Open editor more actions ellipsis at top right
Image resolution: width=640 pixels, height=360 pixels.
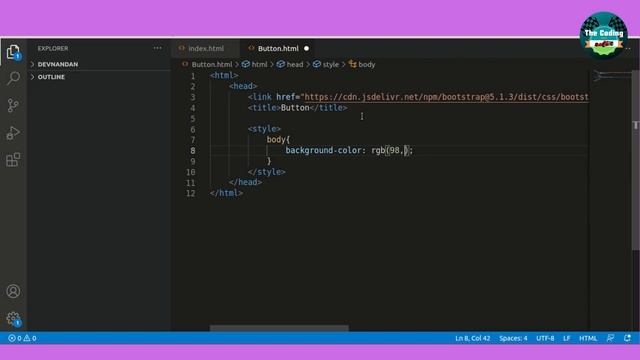point(628,49)
